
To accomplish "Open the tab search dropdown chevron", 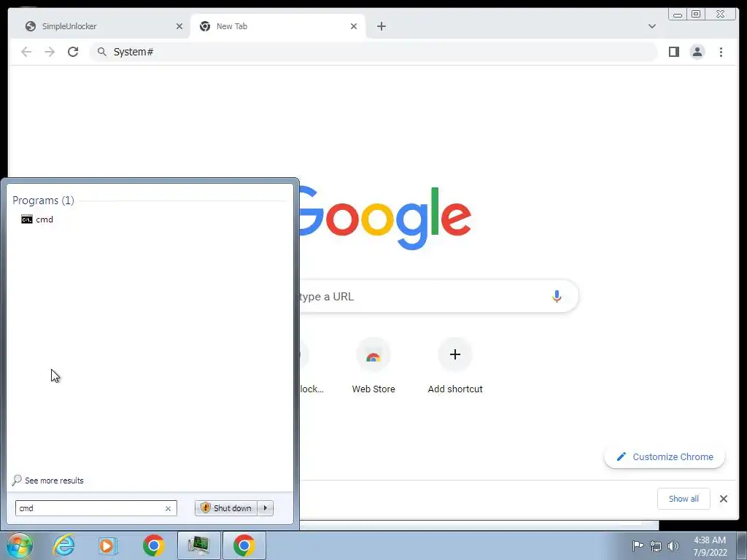I will tap(651, 26).
